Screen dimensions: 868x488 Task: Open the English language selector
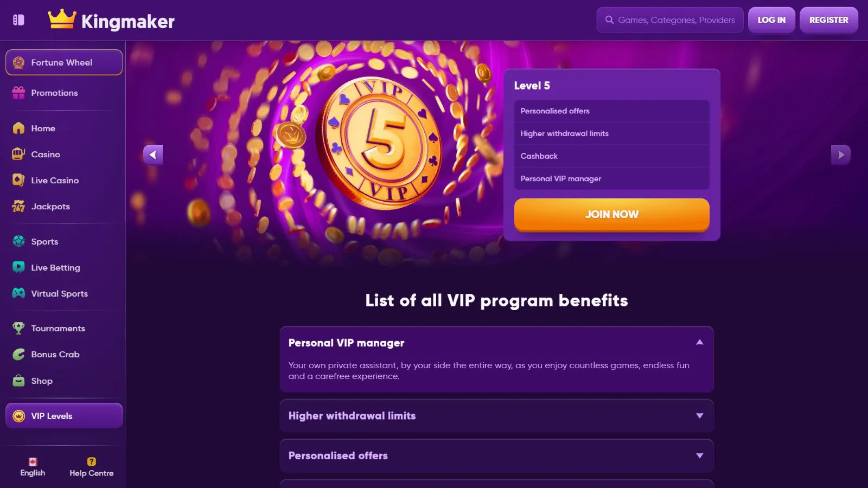pyautogui.click(x=33, y=467)
